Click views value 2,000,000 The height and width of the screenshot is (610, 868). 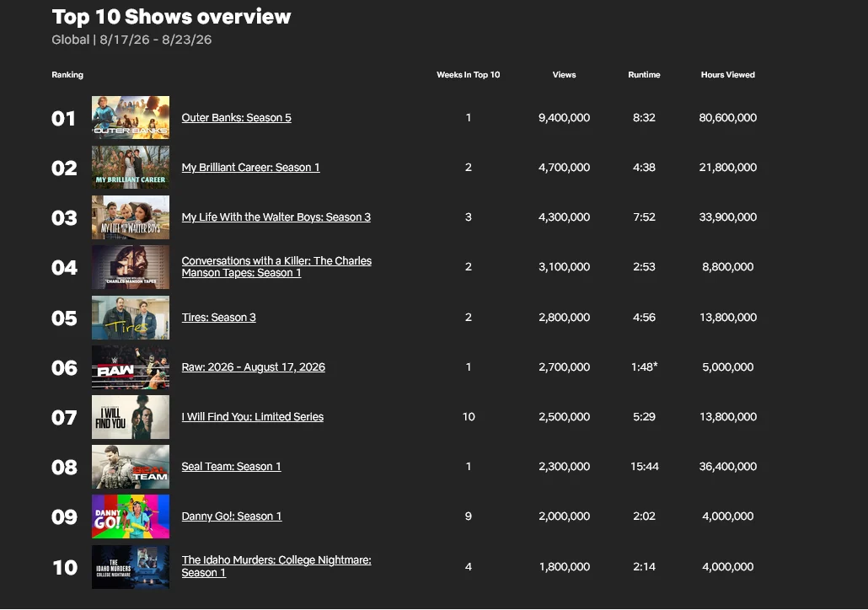click(564, 516)
